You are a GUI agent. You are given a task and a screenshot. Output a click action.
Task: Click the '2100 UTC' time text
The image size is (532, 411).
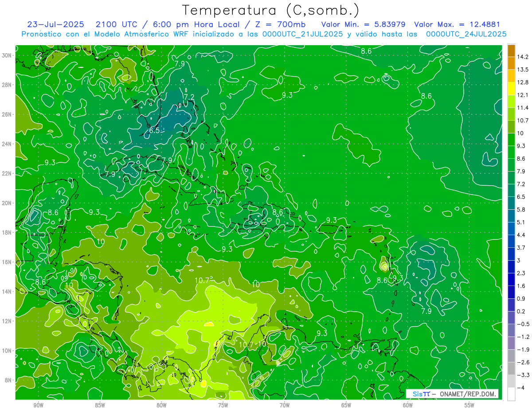(117, 24)
